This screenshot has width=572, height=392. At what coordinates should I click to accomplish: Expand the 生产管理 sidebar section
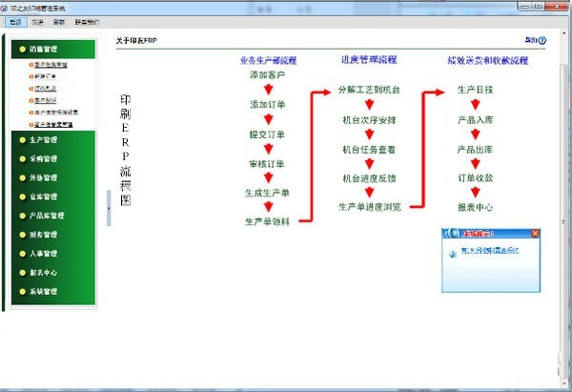tap(53, 140)
